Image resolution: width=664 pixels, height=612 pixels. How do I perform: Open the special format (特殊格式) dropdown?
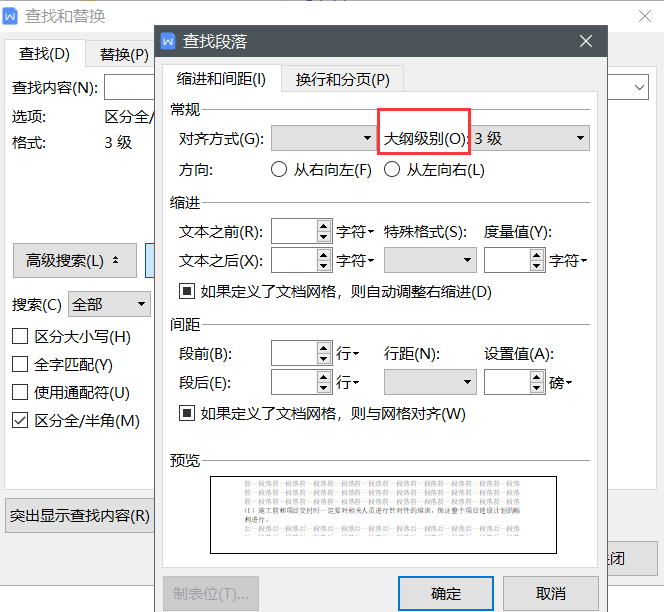[429, 261]
